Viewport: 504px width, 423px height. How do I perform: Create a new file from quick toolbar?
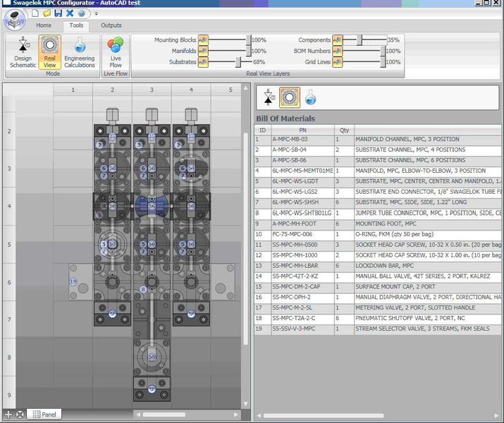click(x=35, y=13)
